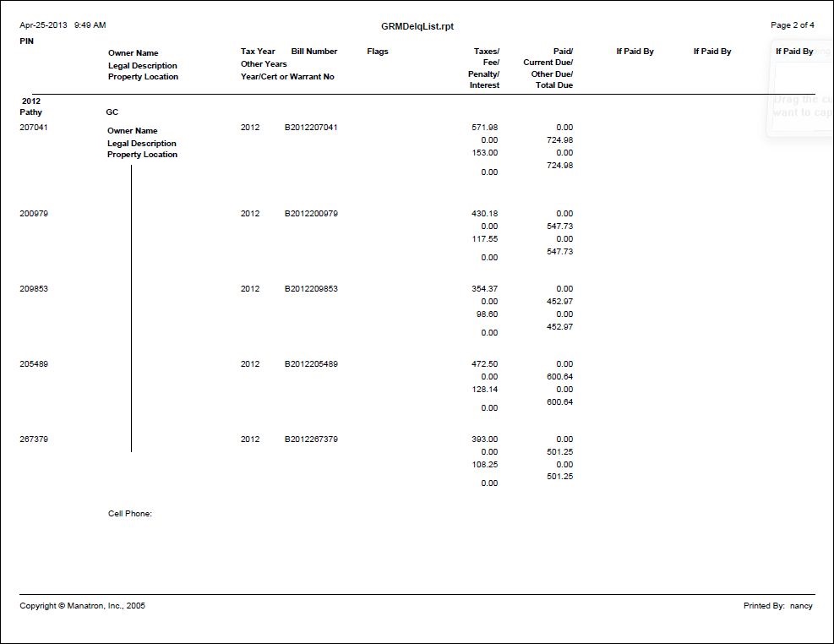
Task: Select the penalty amount 117.55
Action: pos(484,239)
